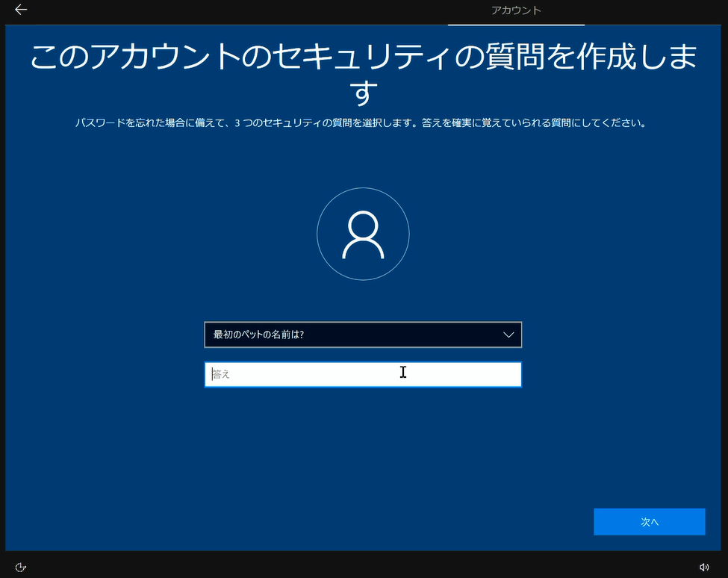Click the user avatar picture
The image size is (728, 578).
[x=363, y=234]
